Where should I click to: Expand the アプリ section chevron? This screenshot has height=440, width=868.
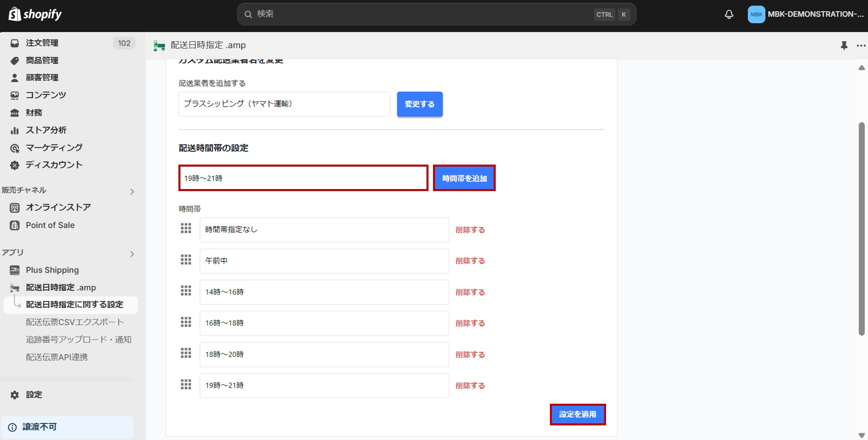[132, 254]
